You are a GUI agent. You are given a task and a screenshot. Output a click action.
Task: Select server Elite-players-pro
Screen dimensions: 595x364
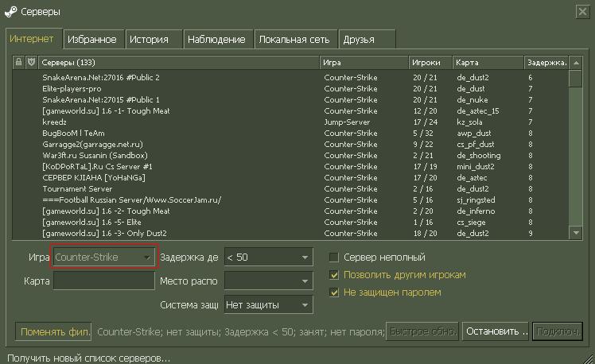pyautogui.click(x=290, y=89)
